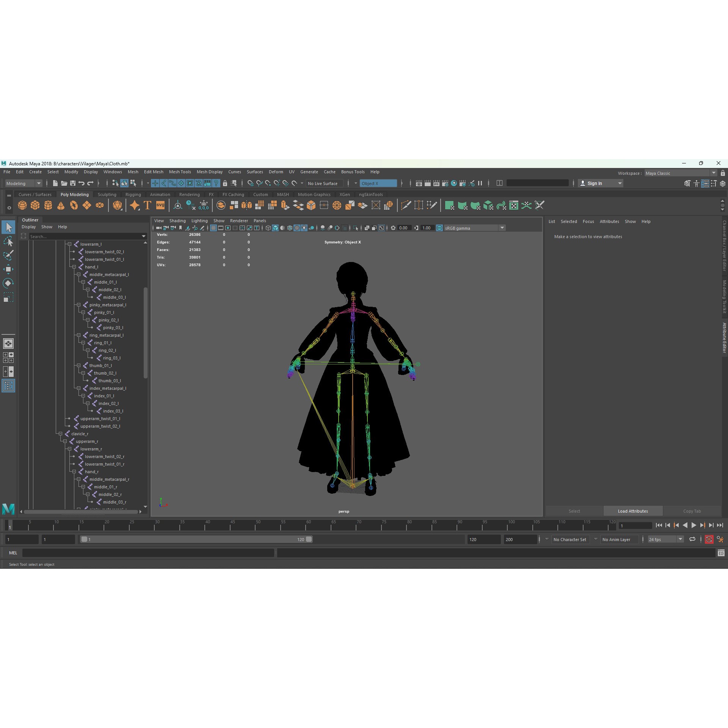Switch to the Rigging shelf tab

pos(133,194)
